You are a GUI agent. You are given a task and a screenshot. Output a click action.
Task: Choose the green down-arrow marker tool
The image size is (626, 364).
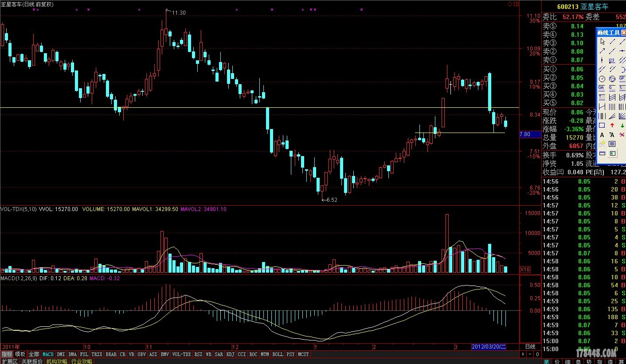pyautogui.click(x=622, y=125)
